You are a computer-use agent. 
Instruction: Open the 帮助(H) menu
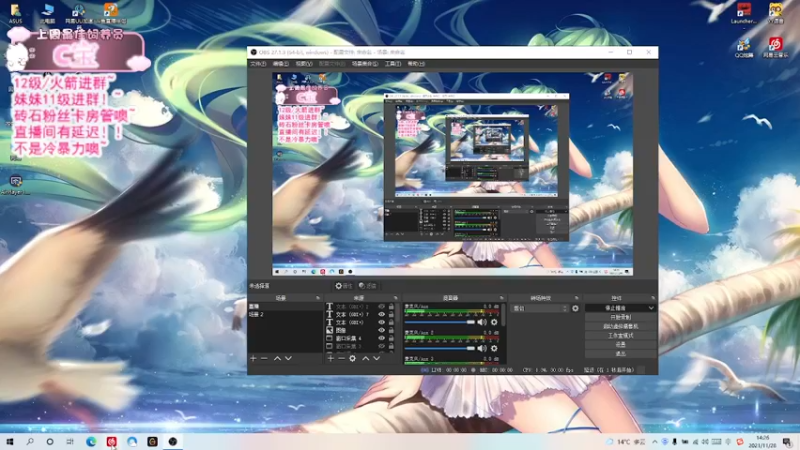point(416,64)
